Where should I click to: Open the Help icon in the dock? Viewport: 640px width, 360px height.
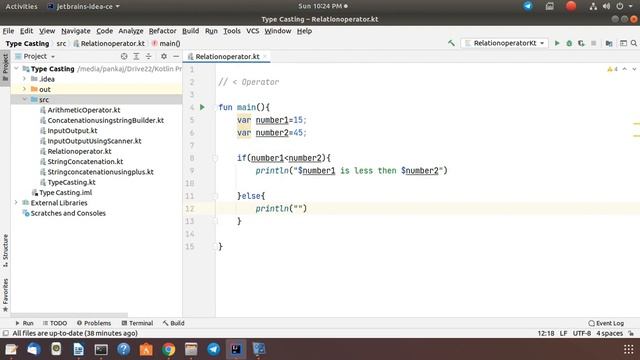pos(124,349)
